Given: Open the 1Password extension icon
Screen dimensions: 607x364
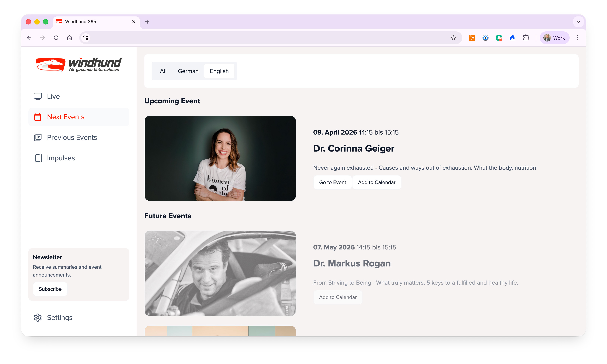Looking at the screenshot, I should [485, 38].
